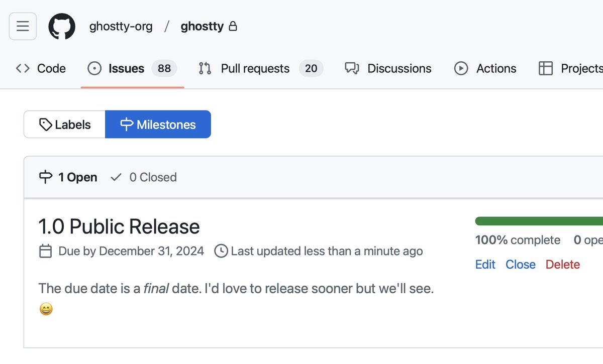Edit the 1.0 Public Release milestone
Image resolution: width=603 pixels, height=364 pixels.
pyautogui.click(x=485, y=265)
